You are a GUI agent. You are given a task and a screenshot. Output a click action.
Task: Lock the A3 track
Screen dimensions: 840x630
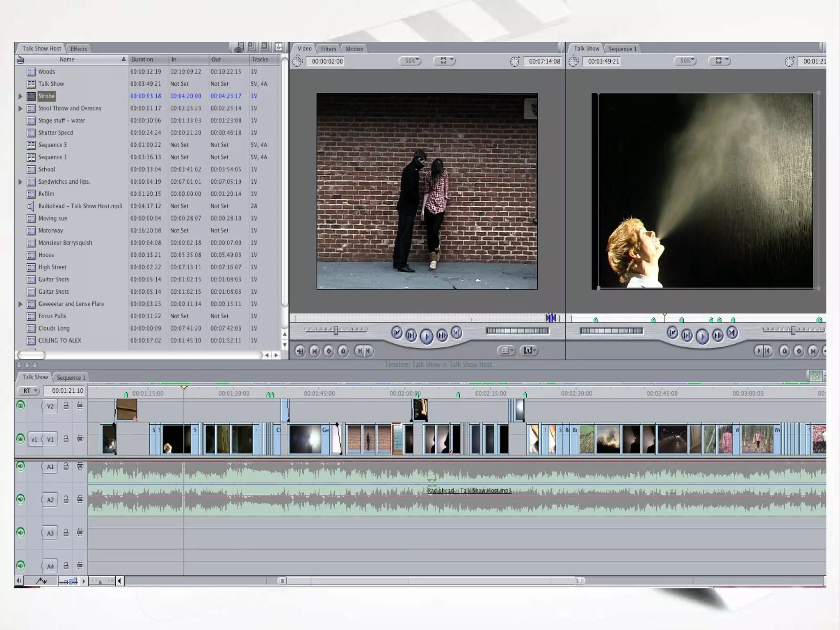tap(66, 532)
